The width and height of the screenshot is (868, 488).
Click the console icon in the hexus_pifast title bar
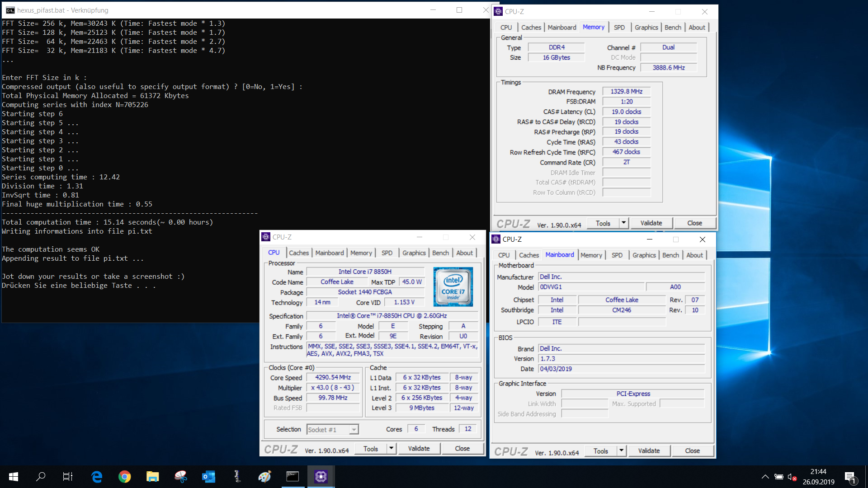10,10
